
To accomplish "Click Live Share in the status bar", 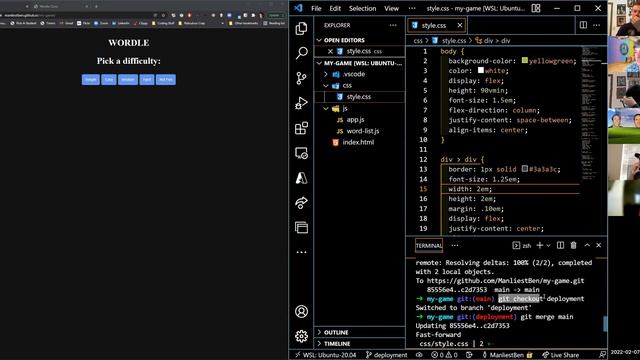I will click(x=560, y=355).
